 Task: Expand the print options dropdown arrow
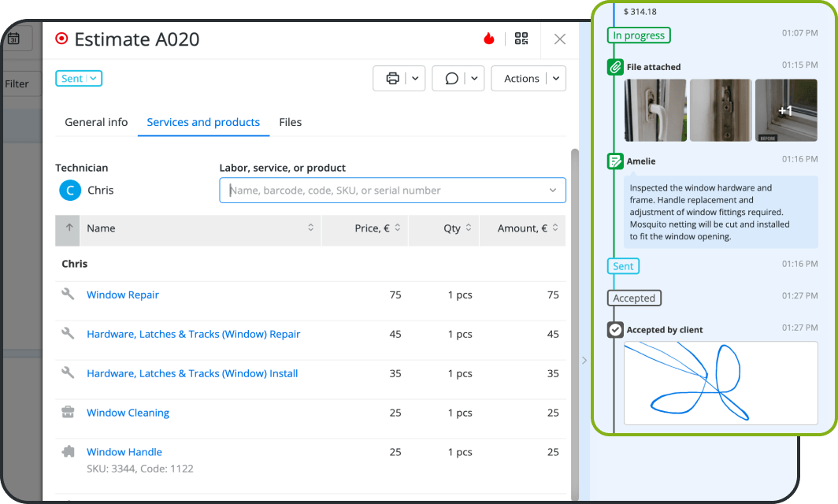tap(415, 79)
